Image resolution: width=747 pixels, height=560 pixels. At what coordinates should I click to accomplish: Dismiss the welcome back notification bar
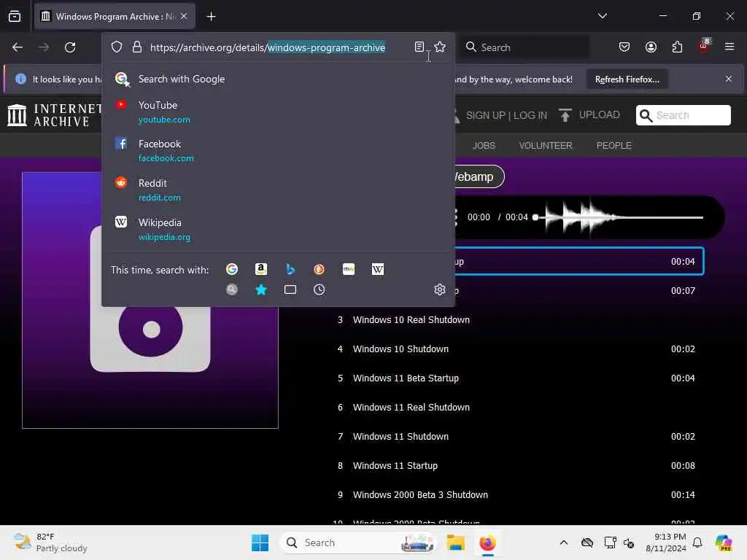coord(729,79)
